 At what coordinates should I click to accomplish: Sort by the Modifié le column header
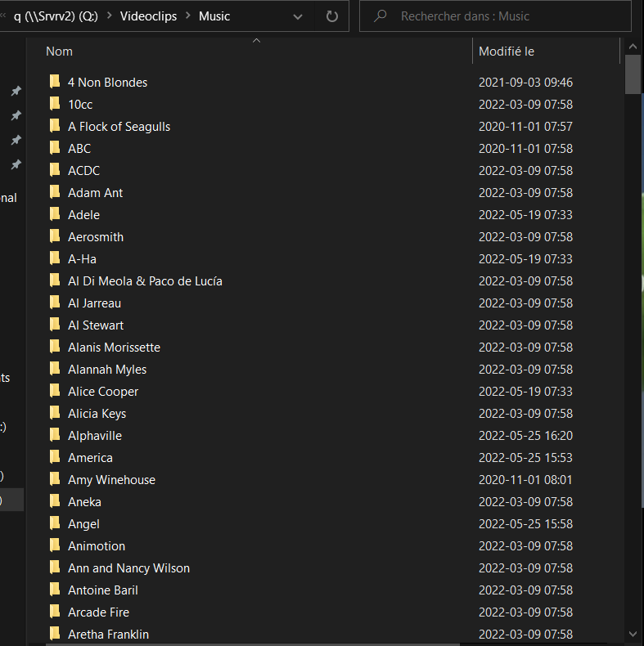click(507, 51)
